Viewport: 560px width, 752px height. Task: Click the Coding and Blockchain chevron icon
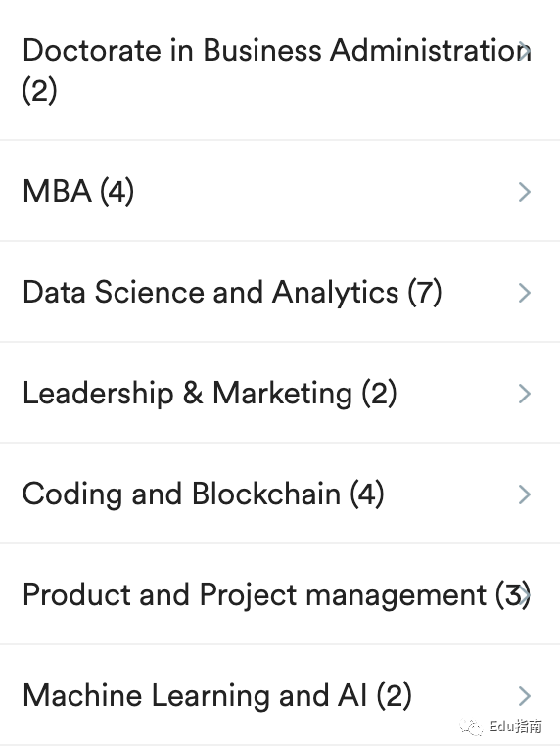525,494
